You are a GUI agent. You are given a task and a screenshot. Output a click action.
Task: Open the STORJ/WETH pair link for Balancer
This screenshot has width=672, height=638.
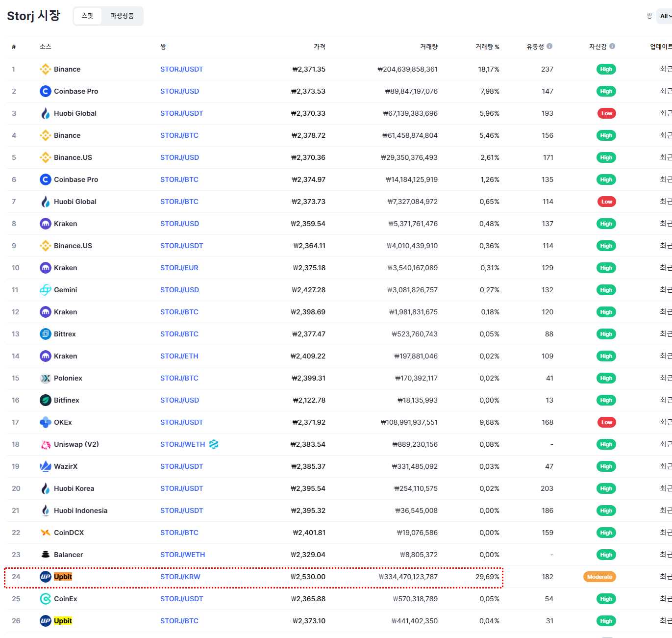tap(183, 555)
